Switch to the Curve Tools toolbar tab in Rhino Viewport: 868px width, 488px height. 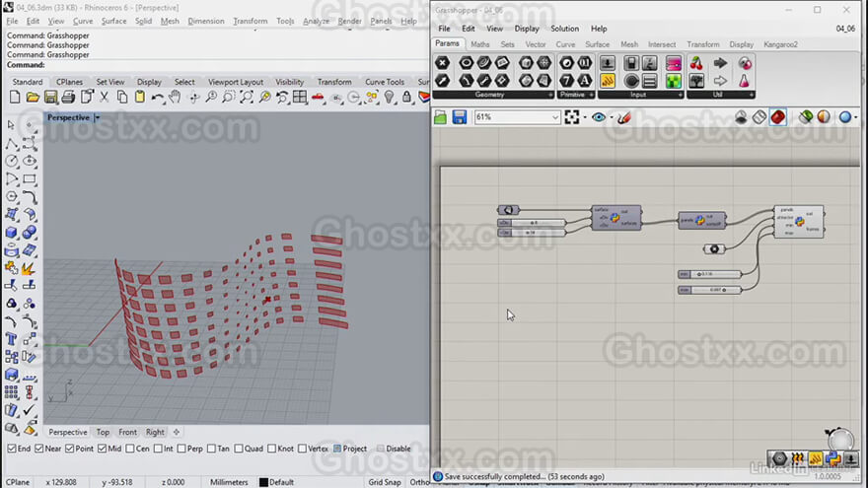click(384, 82)
